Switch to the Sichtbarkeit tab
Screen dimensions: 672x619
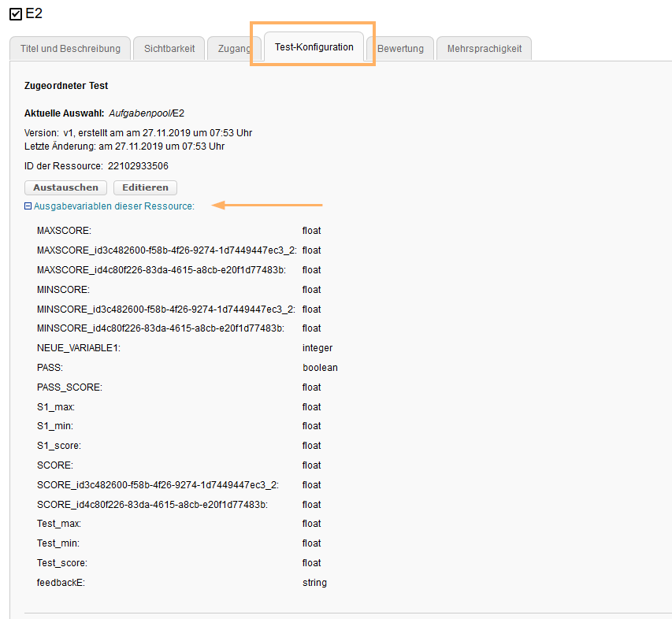pos(169,49)
